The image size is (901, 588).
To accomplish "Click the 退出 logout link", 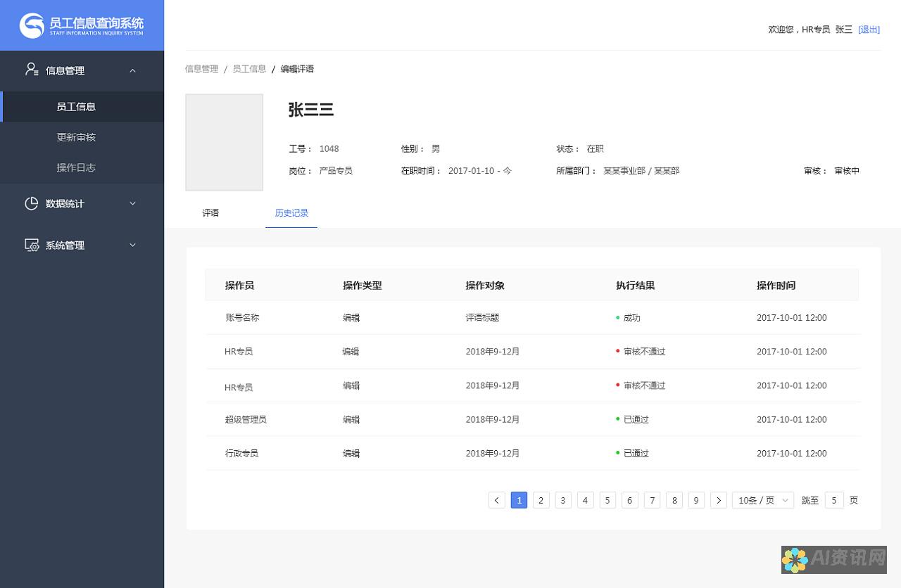I will click(x=869, y=30).
